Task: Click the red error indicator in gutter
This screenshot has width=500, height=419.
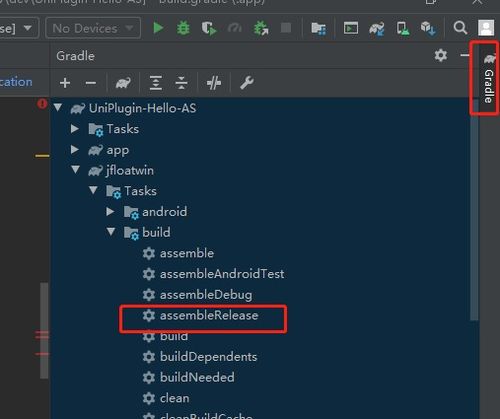Action: tap(42, 104)
